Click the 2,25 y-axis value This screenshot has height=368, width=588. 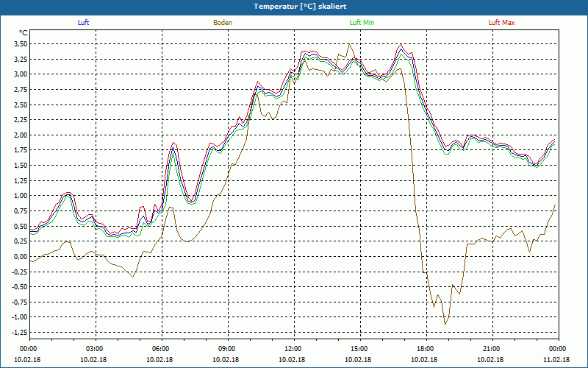tap(20, 120)
